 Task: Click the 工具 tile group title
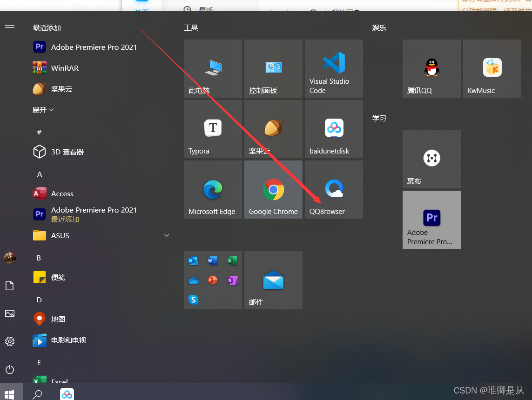coord(191,27)
